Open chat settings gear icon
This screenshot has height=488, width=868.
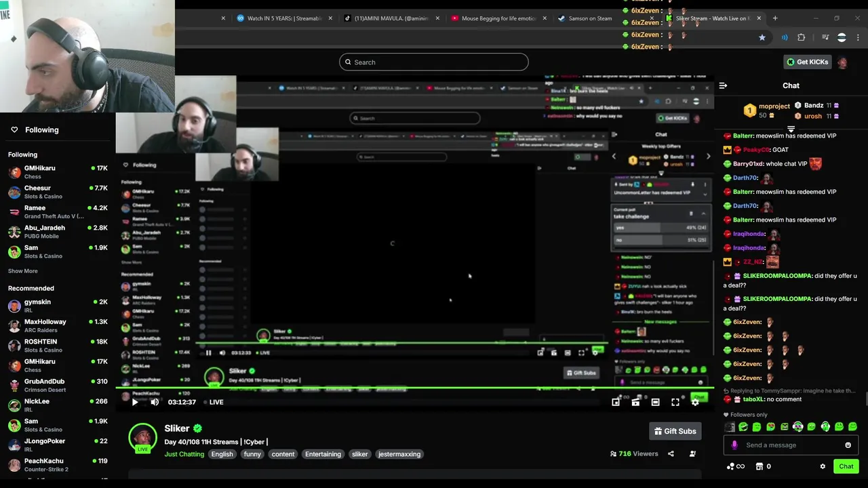click(823, 466)
